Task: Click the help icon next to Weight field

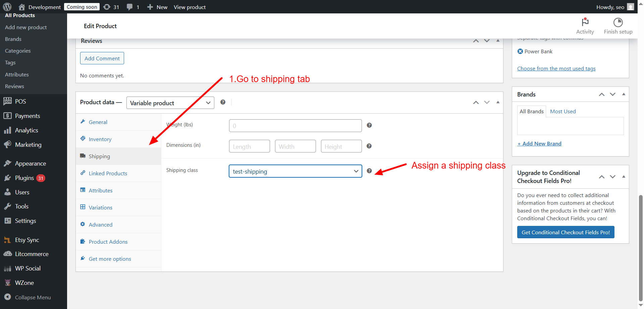Action: click(x=369, y=125)
